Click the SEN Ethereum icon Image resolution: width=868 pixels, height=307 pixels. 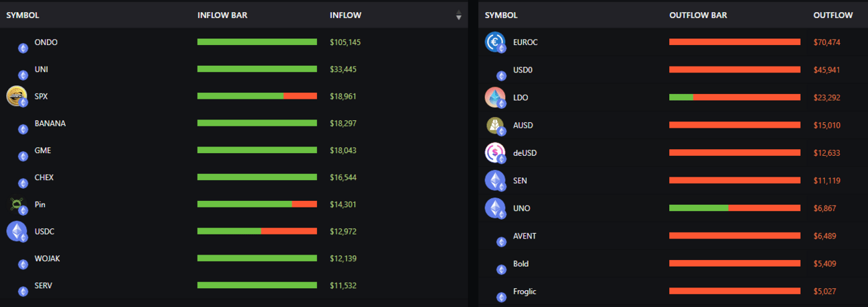point(495,181)
